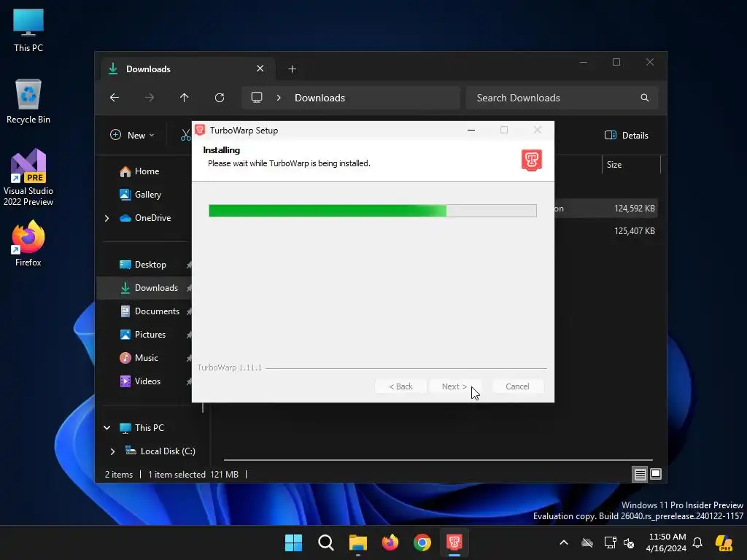747x560 pixels.
Task: Expand the address bar chevron
Action: [x=279, y=98]
